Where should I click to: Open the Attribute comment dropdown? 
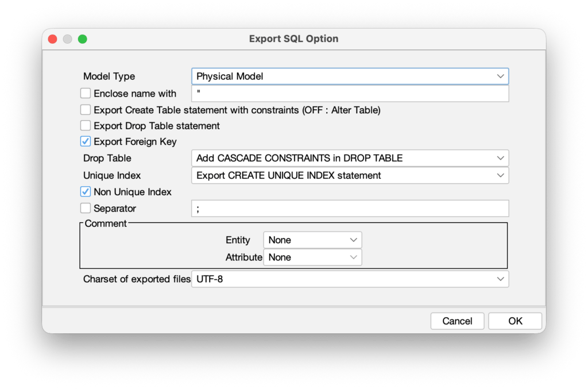[312, 257]
